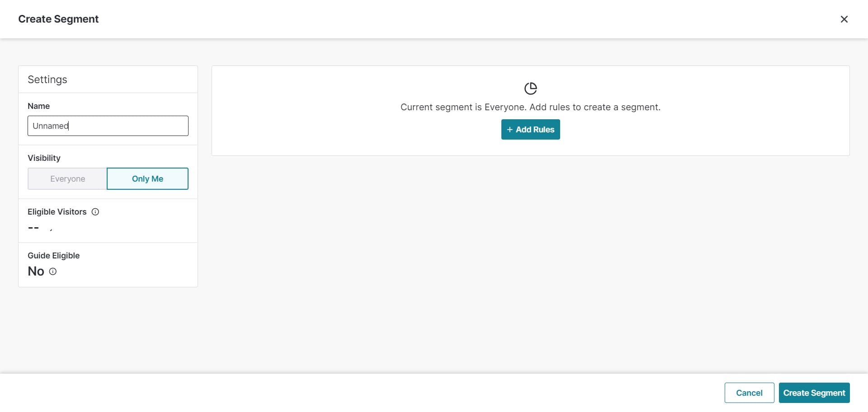Click the plus symbol inside Add Rules
The height and width of the screenshot is (412, 868).
509,129
